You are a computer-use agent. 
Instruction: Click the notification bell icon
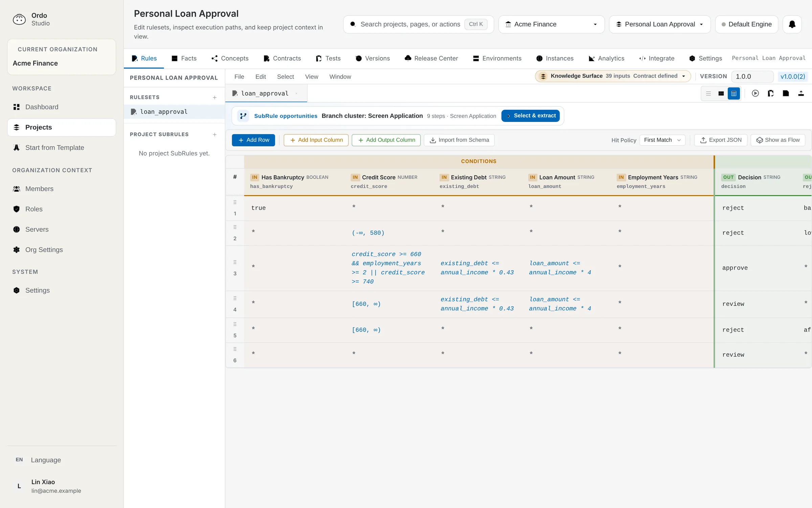(792, 24)
